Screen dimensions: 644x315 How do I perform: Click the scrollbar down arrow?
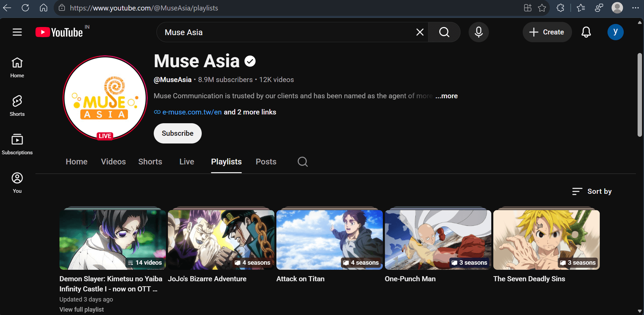tap(640, 311)
